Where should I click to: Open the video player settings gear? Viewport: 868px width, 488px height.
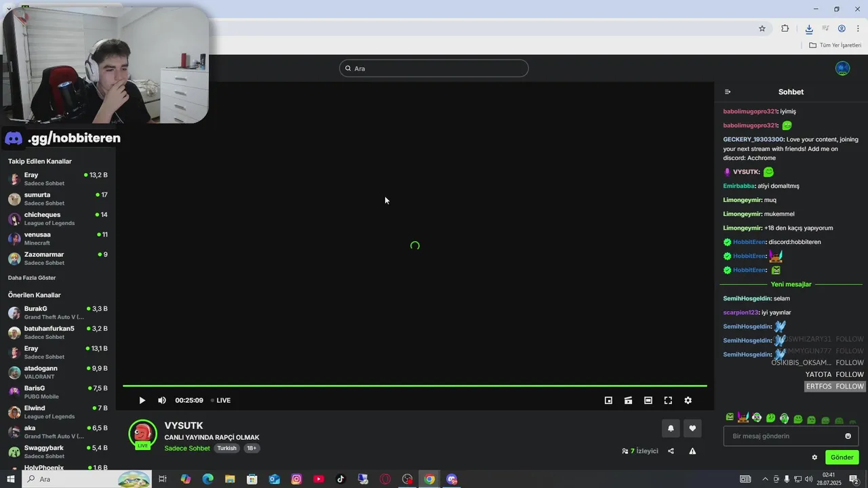click(688, 401)
